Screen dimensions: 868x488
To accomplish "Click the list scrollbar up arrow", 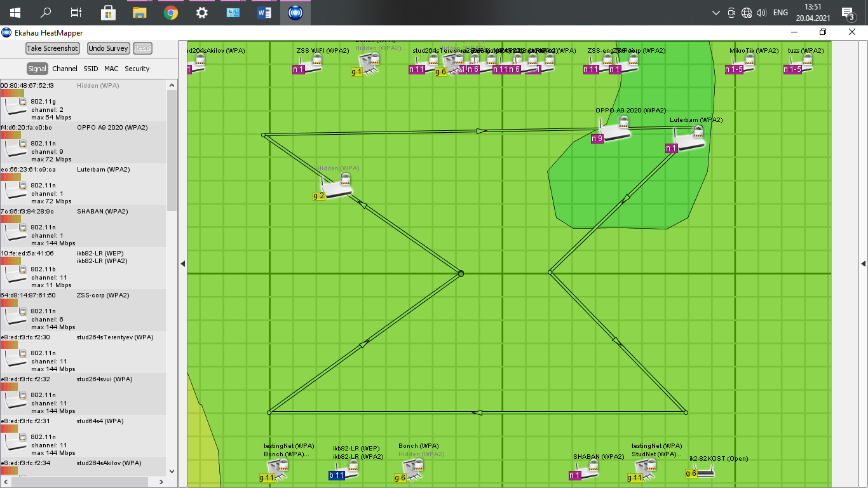I will tap(172, 85).
